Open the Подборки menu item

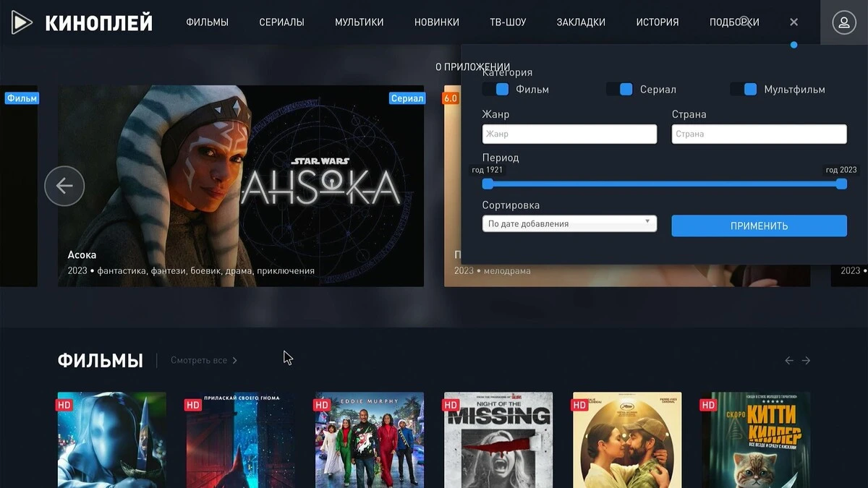[734, 22]
